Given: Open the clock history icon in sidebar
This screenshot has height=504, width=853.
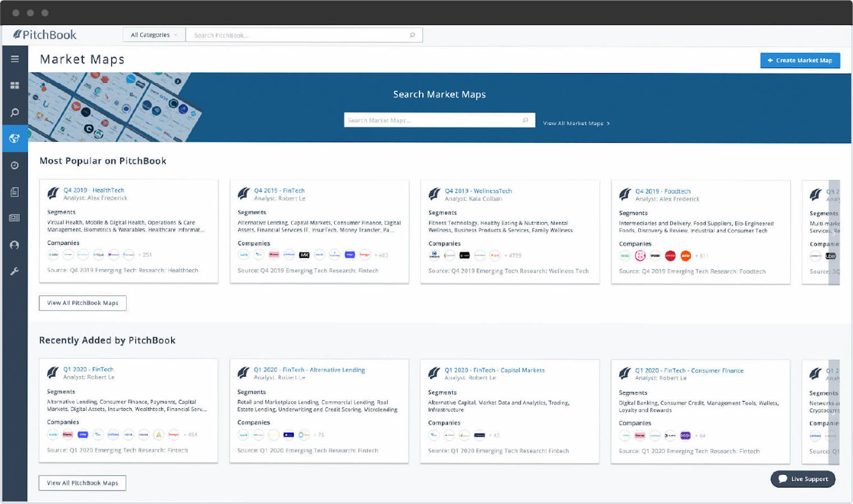Looking at the screenshot, I should click(x=15, y=165).
